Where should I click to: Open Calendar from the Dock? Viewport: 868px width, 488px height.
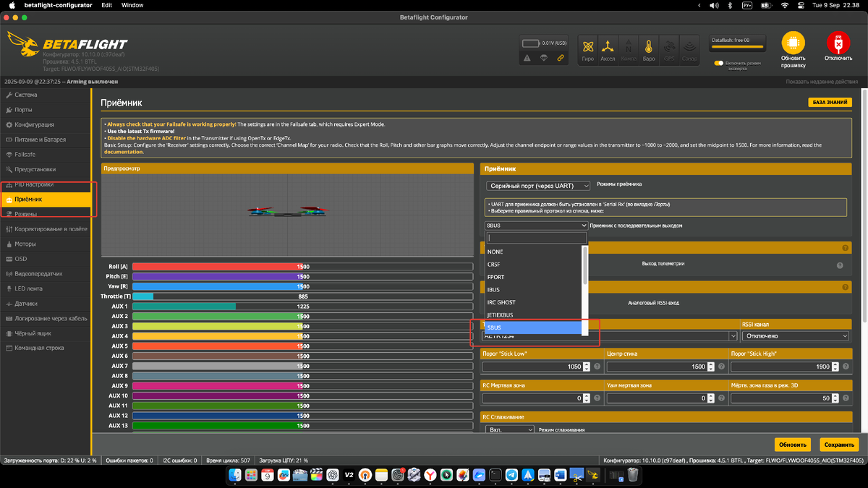point(268,475)
